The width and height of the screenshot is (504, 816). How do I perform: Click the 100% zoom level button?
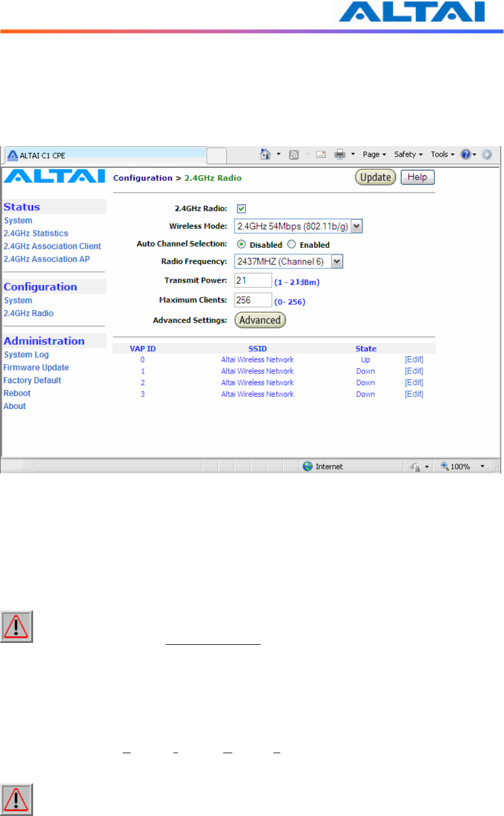coord(455,467)
